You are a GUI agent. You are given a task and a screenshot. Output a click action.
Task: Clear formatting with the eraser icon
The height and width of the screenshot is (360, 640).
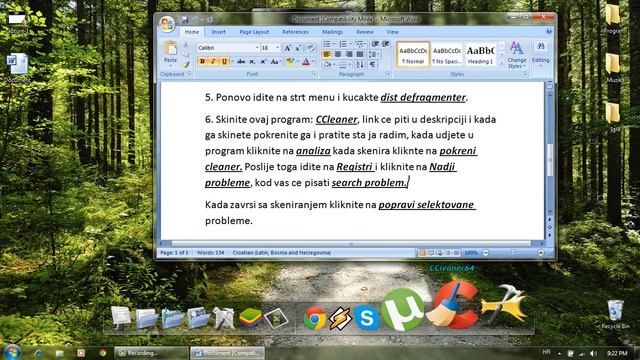point(310,48)
